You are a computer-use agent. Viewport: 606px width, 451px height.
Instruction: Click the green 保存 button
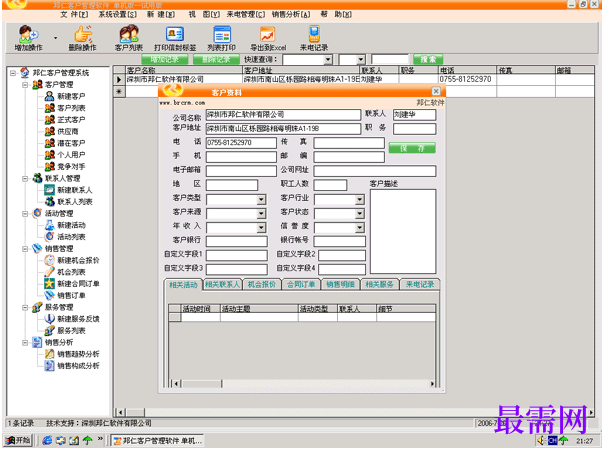tap(412, 148)
